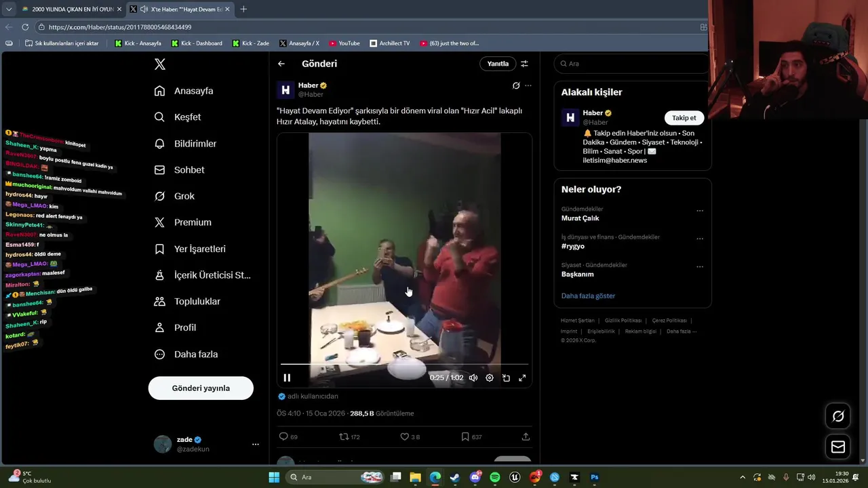Click Grok explain icon on the post
Image resolution: width=868 pixels, height=488 pixels.
(516, 86)
